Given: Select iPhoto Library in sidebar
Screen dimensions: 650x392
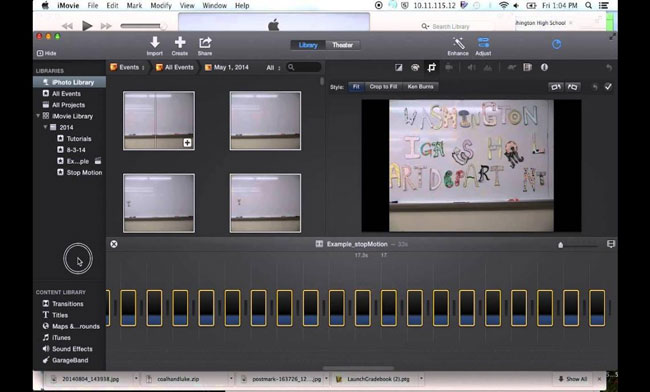Looking at the screenshot, I should pyautogui.click(x=69, y=82).
